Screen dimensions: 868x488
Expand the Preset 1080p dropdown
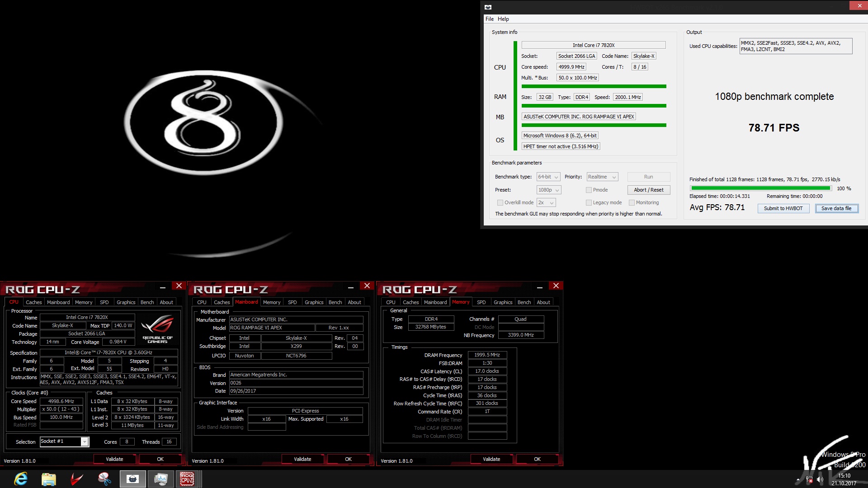coord(549,190)
